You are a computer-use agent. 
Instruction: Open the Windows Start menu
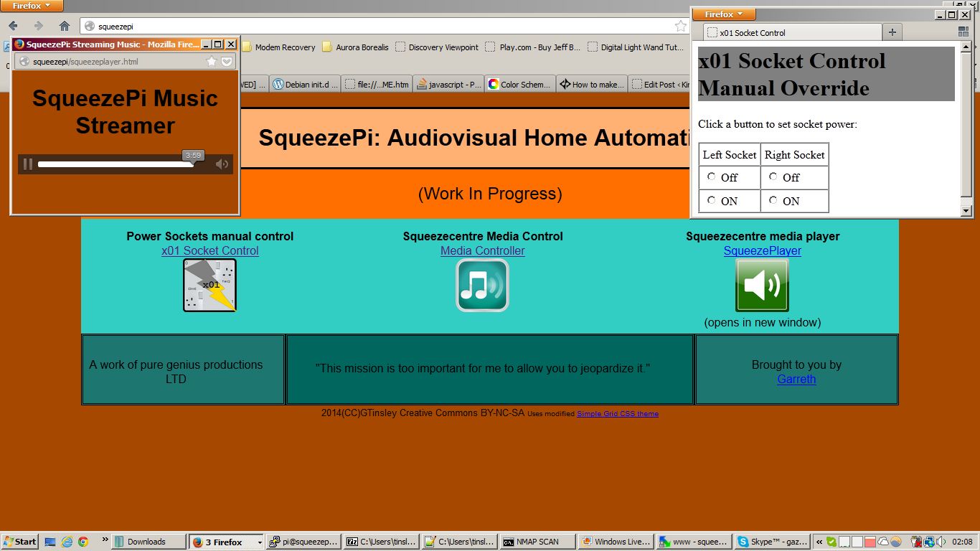point(19,542)
